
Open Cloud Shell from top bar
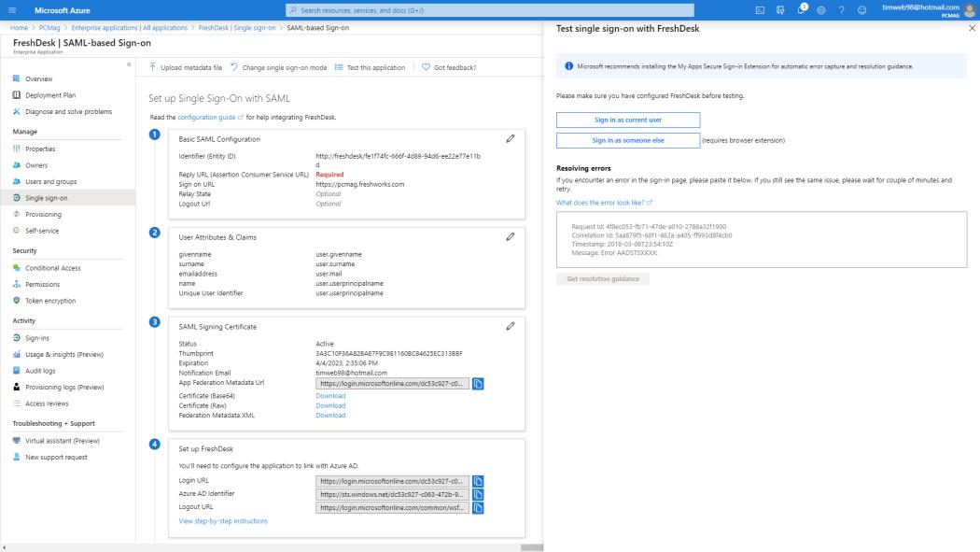[760, 10]
